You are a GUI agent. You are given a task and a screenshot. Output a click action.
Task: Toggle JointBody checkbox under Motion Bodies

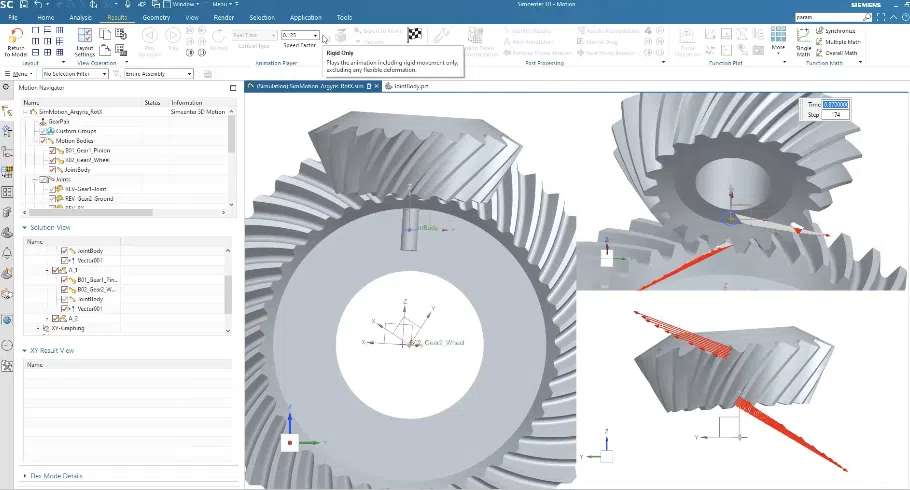(x=53, y=170)
